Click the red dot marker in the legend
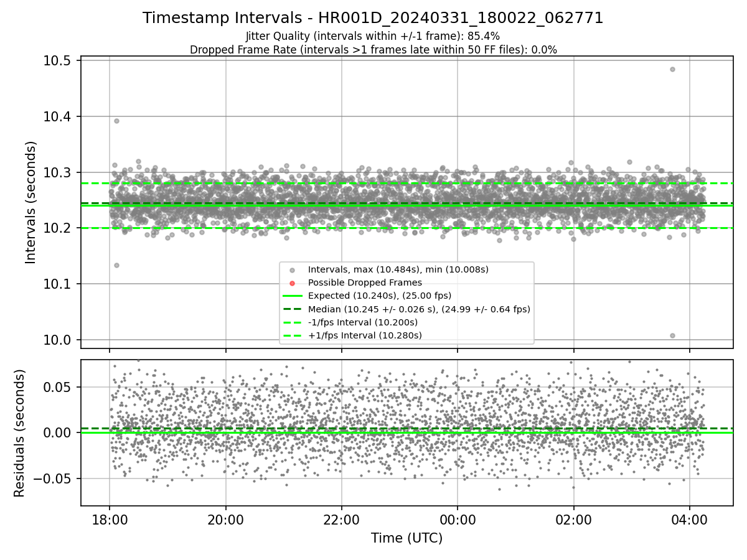The image size is (747, 560). click(x=293, y=283)
